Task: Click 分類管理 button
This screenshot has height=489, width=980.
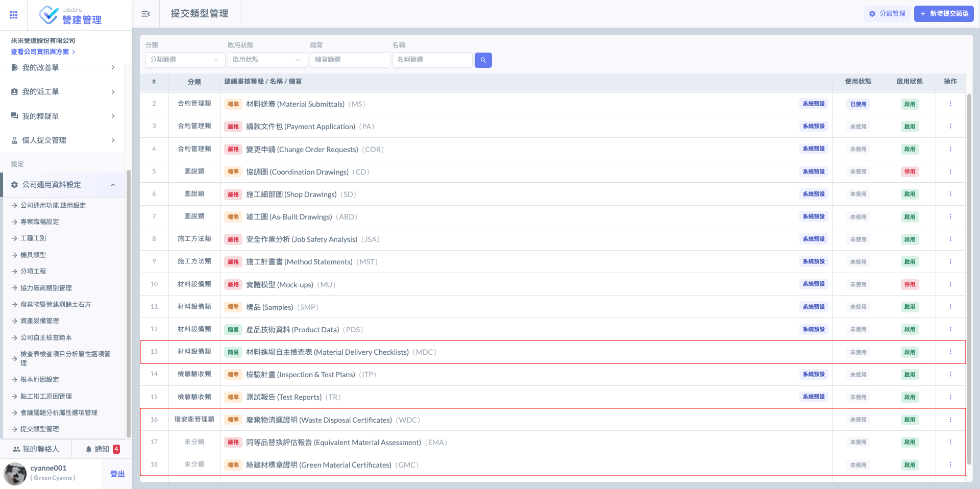Action: pyautogui.click(x=887, y=14)
